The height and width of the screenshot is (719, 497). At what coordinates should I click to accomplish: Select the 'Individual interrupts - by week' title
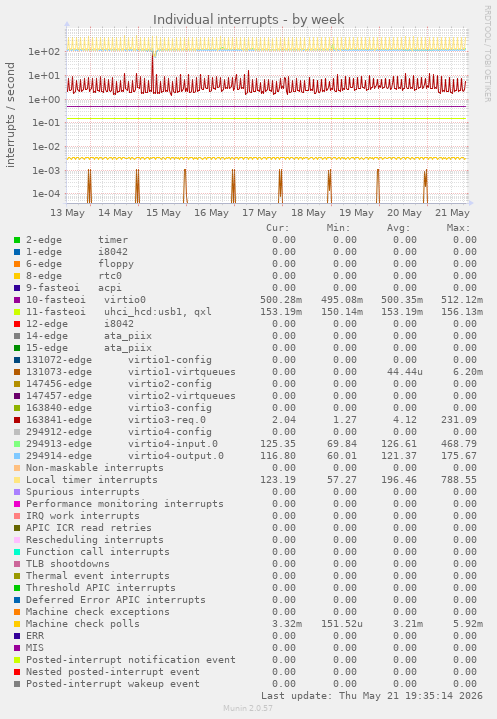click(x=248, y=20)
